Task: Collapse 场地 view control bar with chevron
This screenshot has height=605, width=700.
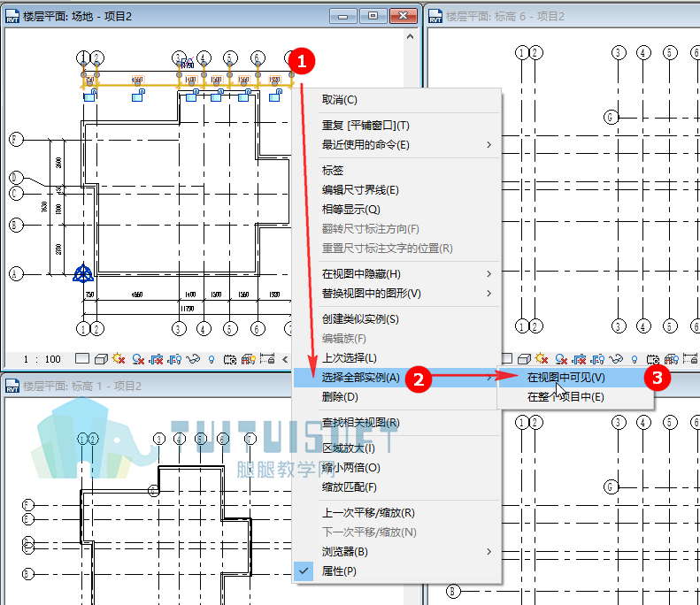Action: click(x=285, y=359)
